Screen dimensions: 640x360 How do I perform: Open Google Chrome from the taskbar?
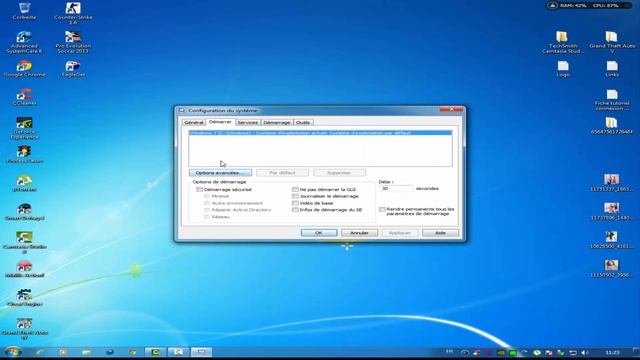(133, 352)
